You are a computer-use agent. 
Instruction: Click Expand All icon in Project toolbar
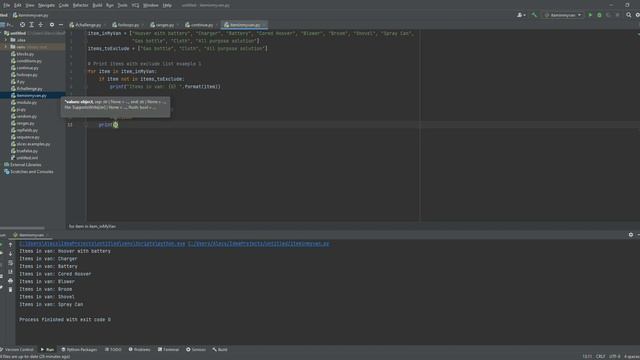[x=31, y=25]
